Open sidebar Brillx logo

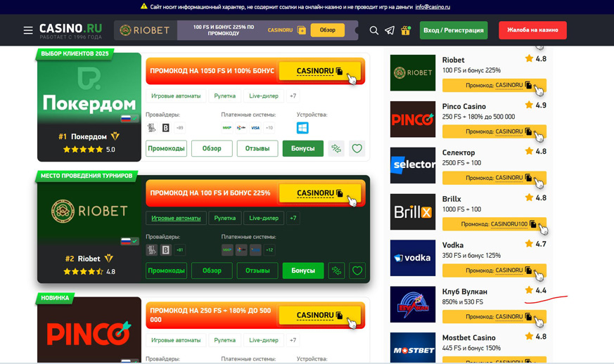[413, 212]
